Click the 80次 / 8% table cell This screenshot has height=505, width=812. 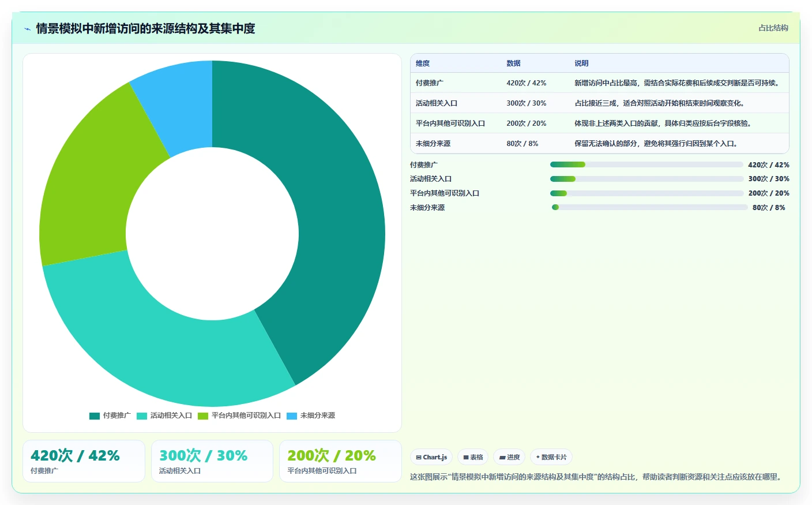click(x=522, y=144)
